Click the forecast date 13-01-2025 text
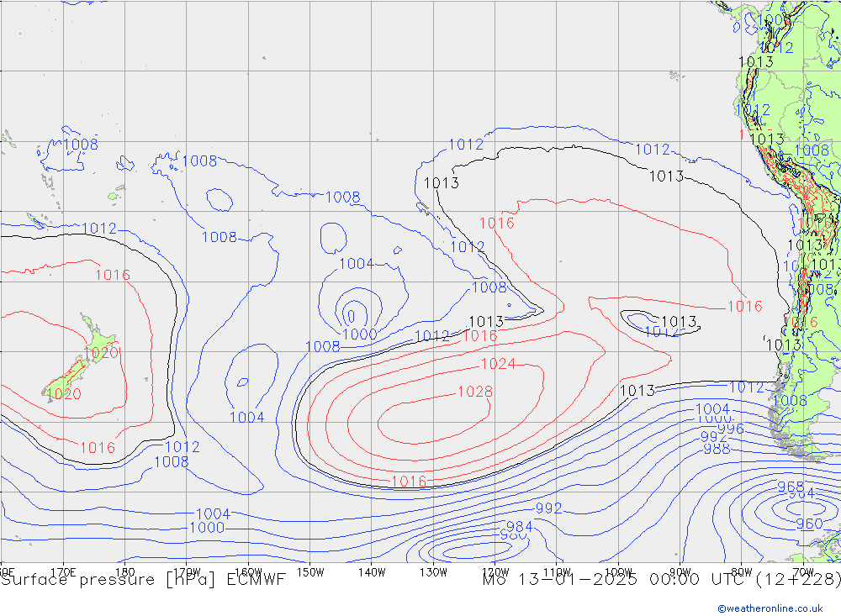Image resolution: width=841 pixels, height=616 pixels. (573, 579)
